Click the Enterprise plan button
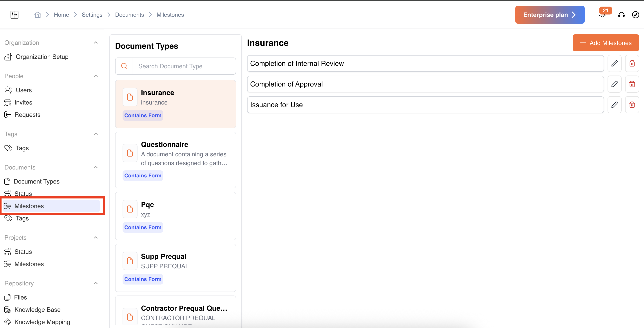 (x=550, y=15)
